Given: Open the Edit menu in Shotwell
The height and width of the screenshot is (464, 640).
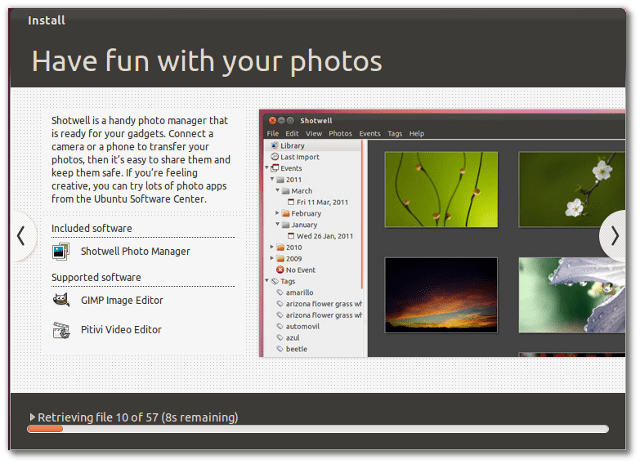Looking at the screenshot, I should (292, 133).
